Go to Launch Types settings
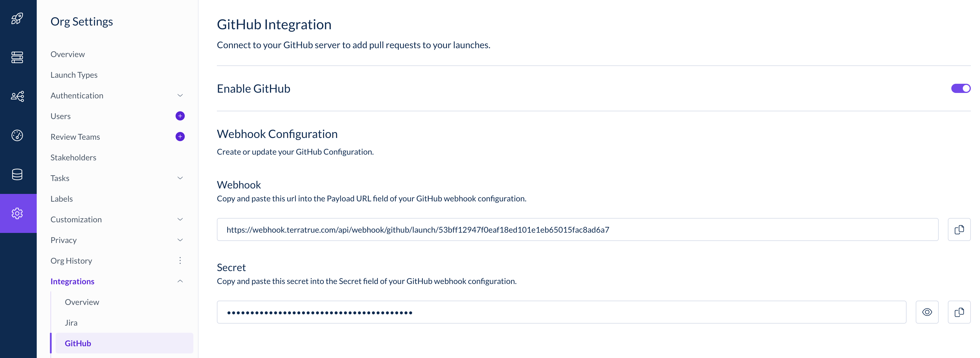 tap(74, 75)
